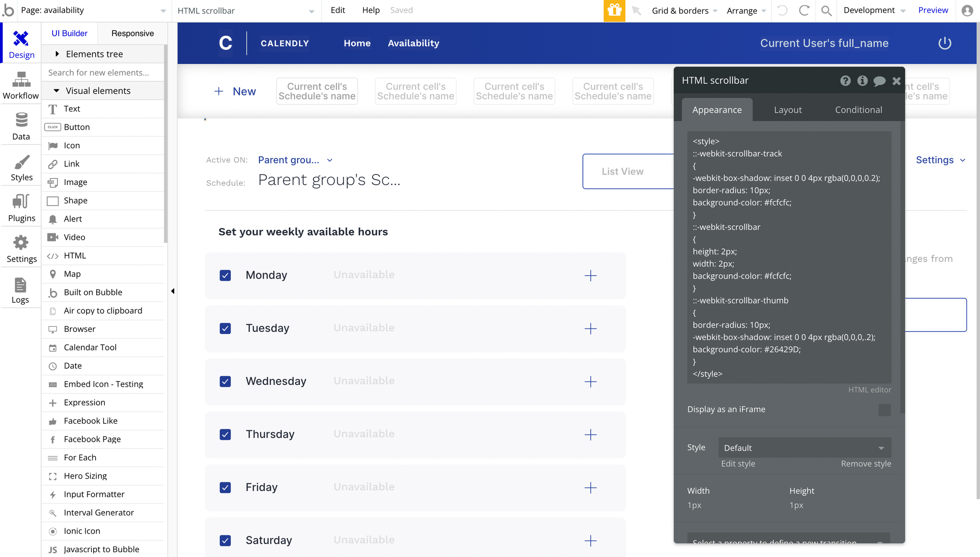This screenshot has width=980, height=557.
Task: Click Edit style link
Action: pyautogui.click(x=738, y=464)
